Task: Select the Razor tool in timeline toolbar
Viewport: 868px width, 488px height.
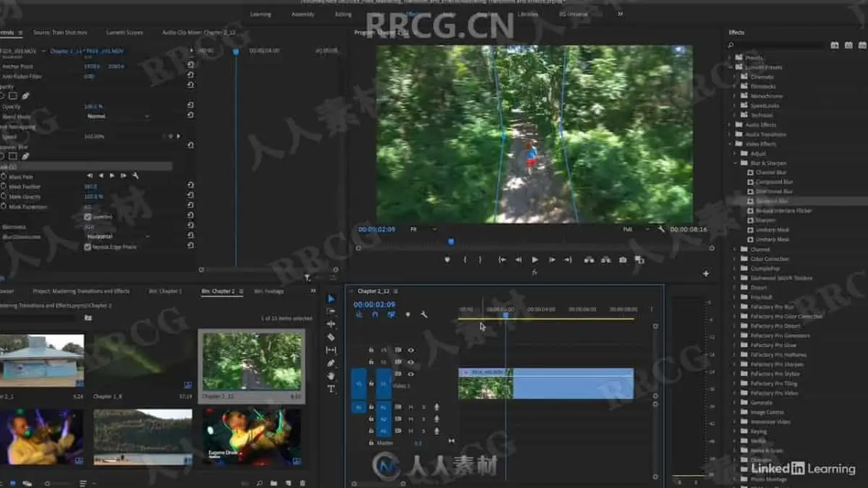Action: pyautogui.click(x=331, y=337)
